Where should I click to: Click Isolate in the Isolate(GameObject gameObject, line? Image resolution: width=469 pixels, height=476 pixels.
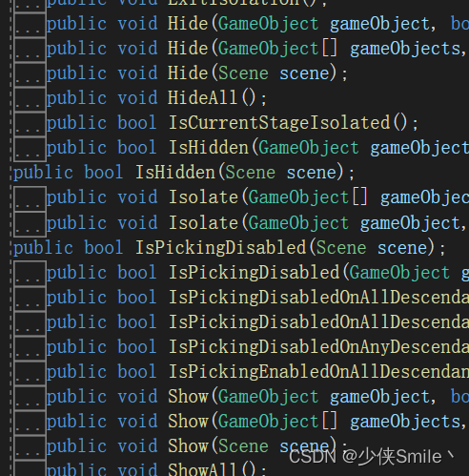pos(203,222)
